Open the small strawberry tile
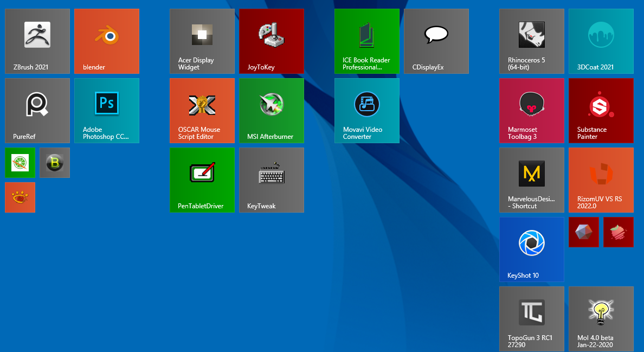The width and height of the screenshot is (644, 352). point(618,232)
